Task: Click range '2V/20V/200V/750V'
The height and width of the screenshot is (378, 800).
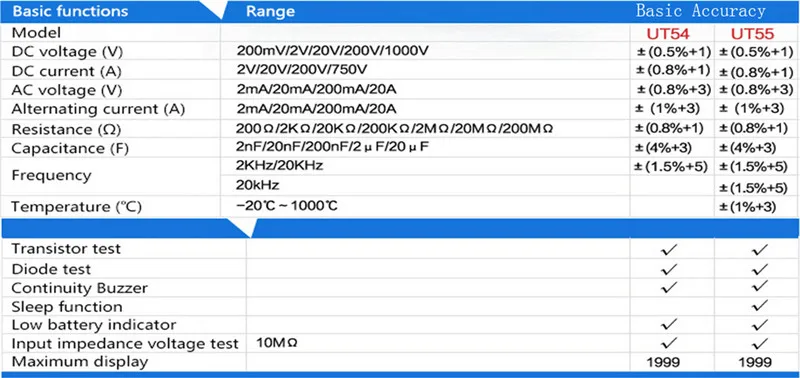Action: point(302,70)
